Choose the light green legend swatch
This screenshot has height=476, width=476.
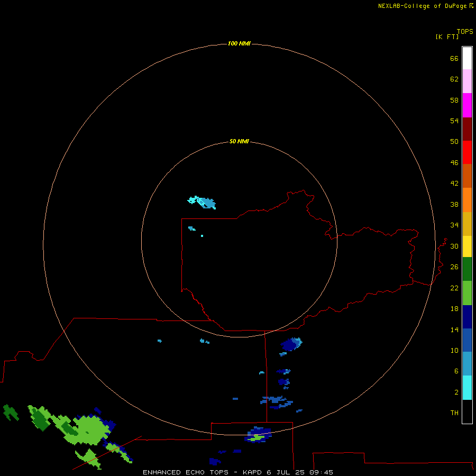(467, 293)
